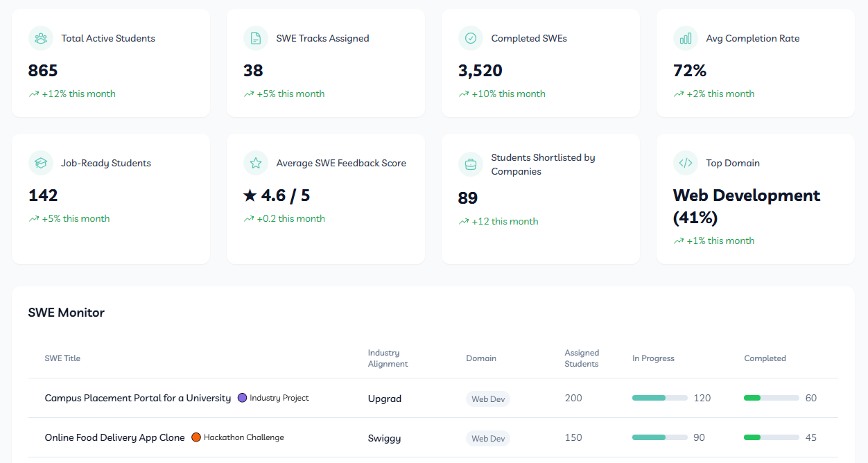The image size is (868, 463).
Task: Click the 150 assigned students value
Action: pos(573,437)
